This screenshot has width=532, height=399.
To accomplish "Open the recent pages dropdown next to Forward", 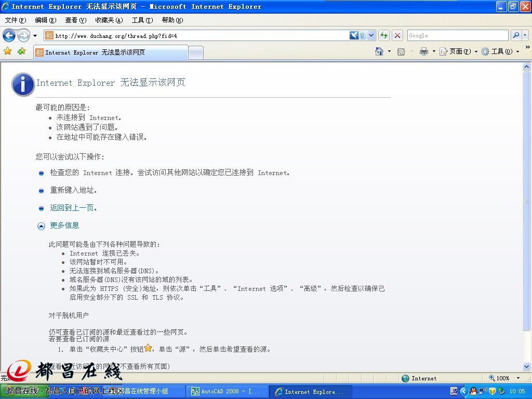I will (x=35, y=36).
